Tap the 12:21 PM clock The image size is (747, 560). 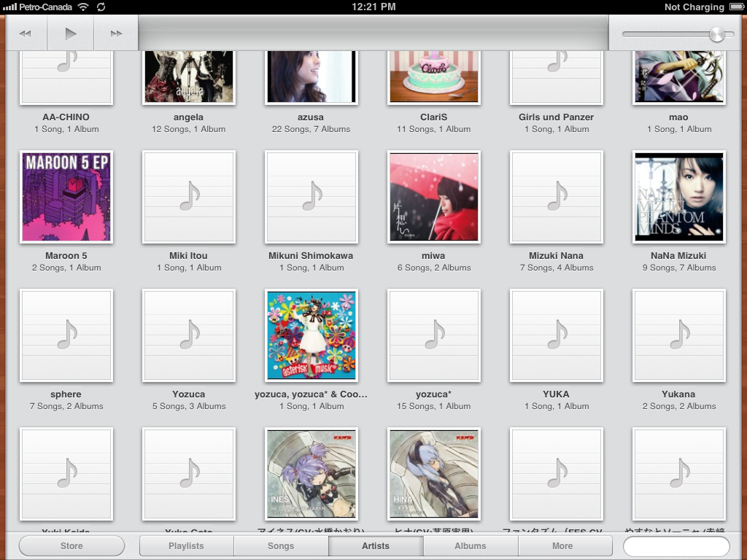373,7
